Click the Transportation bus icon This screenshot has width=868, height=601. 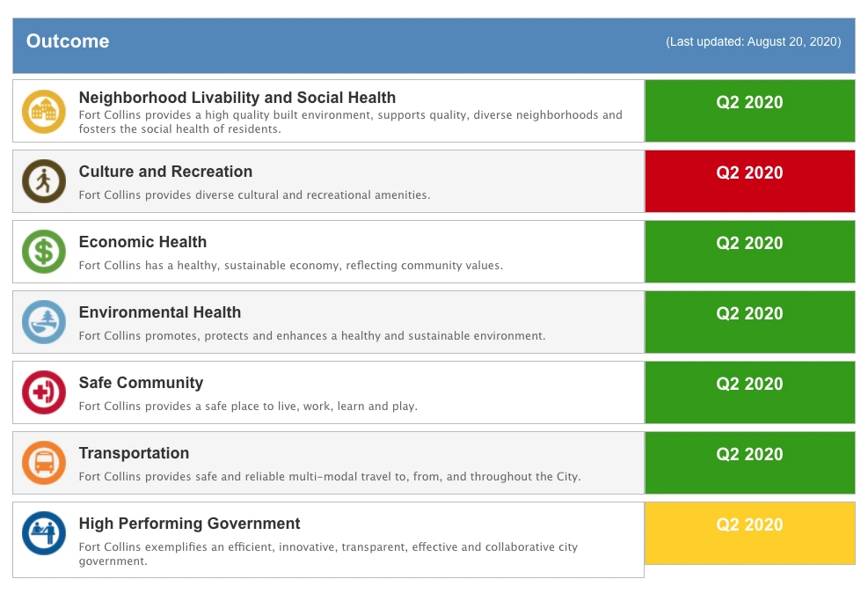pyautogui.click(x=43, y=463)
